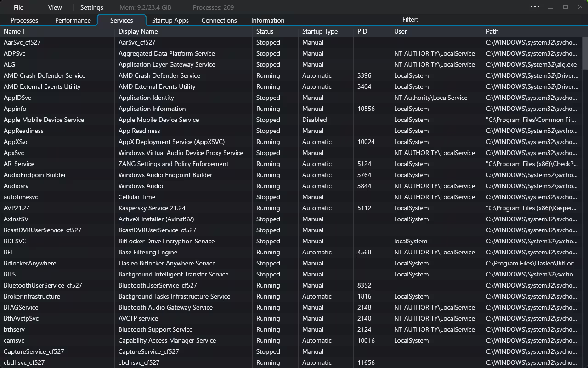Viewport: 588px width, 368px height.
Task: Click Base Filtering Engine display name
Action: coord(148,252)
